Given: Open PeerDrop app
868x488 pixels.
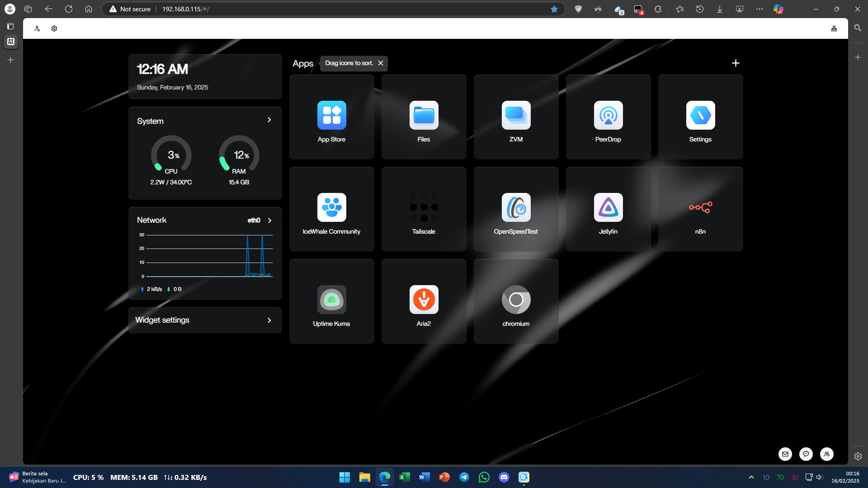Looking at the screenshot, I should tap(608, 117).
